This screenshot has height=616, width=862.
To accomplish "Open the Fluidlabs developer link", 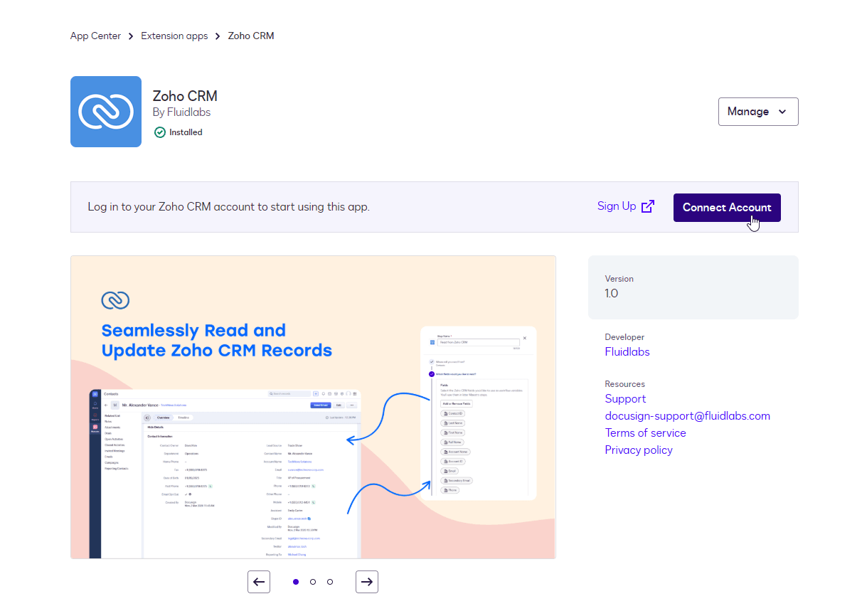I will 627,351.
